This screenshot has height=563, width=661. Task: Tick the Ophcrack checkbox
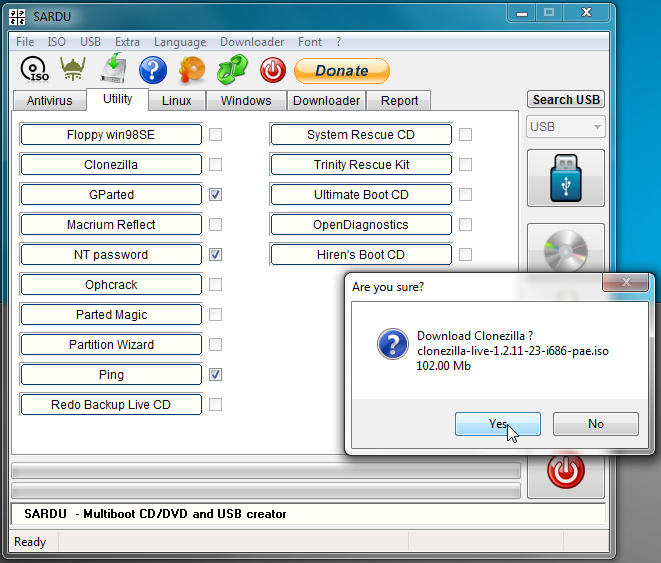coord(215,284)
